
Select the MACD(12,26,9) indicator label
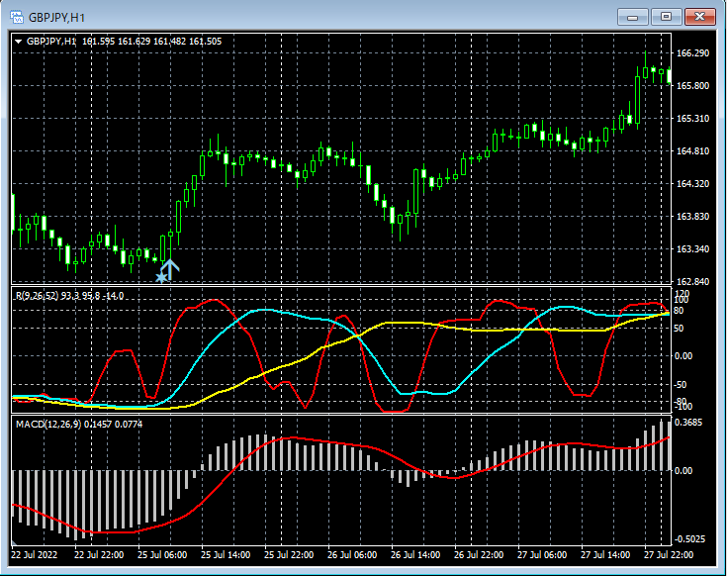click(x=77, y=424)
